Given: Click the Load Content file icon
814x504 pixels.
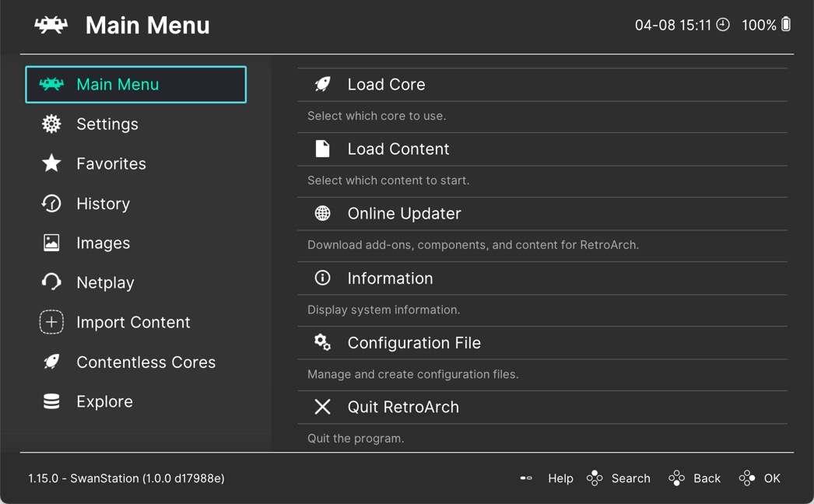Looking at the screenshot, I should pos(321,149).
